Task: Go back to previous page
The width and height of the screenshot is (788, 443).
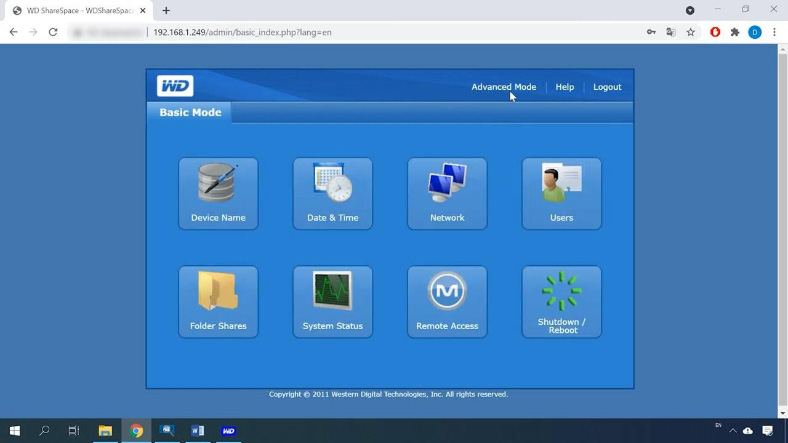Action: click(14, 32)
